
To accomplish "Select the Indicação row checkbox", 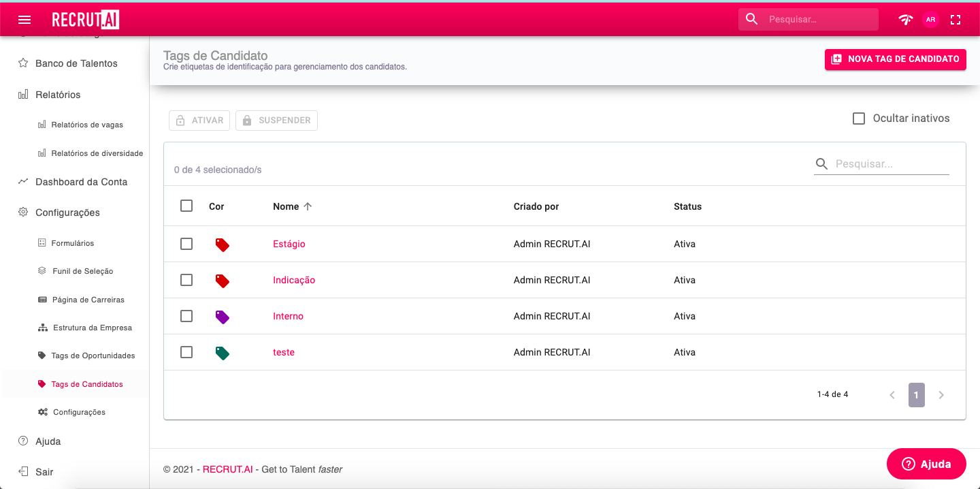I will 186,280.
